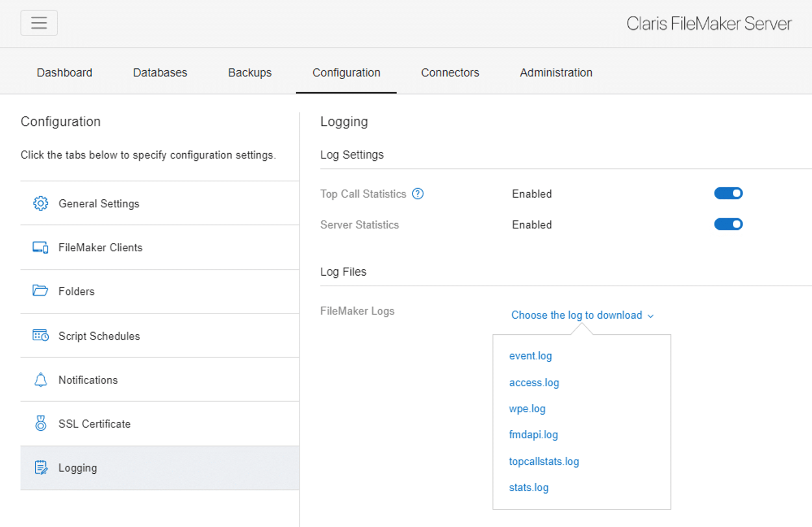Click the General Settings gear icon
This screenshot has height=527, width=812.
pyautogui.click(x=41, y=203)
